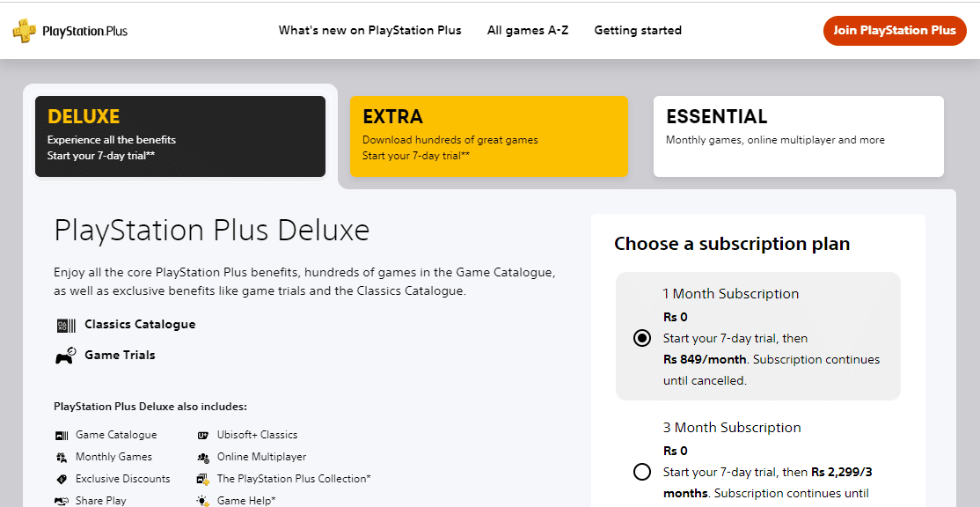Choose the 1 Month Subscription plan card

tap(757, 337)
